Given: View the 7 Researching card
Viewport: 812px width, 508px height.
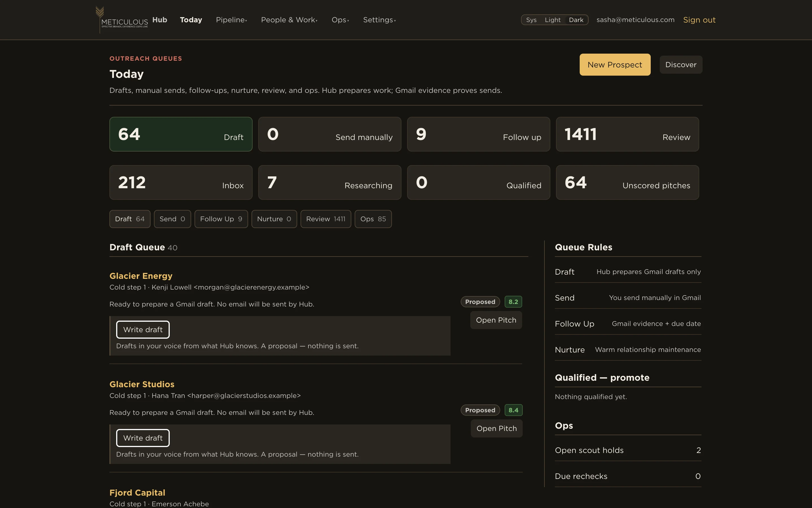Looking at the screenshot, I should point(330,182).
